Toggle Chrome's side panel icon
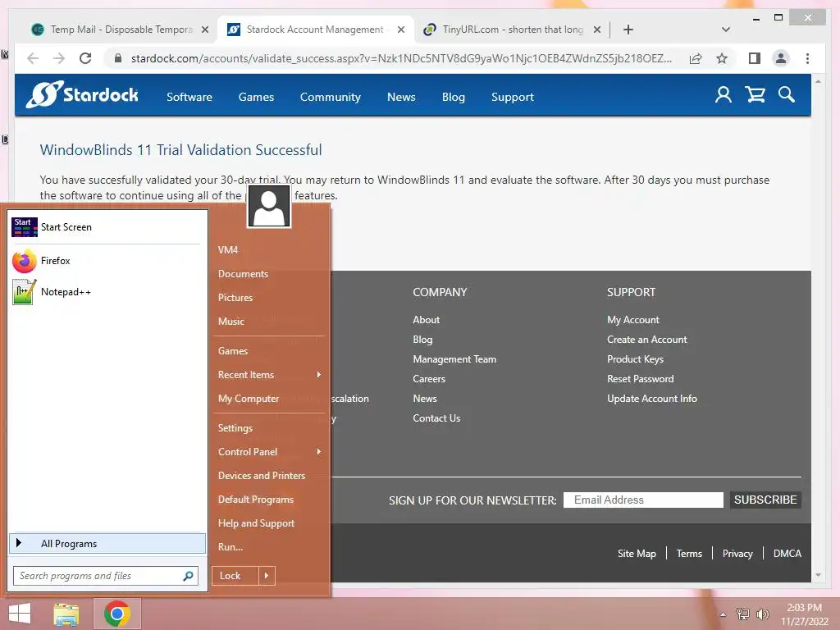840x630 pixels. (755, 58)
